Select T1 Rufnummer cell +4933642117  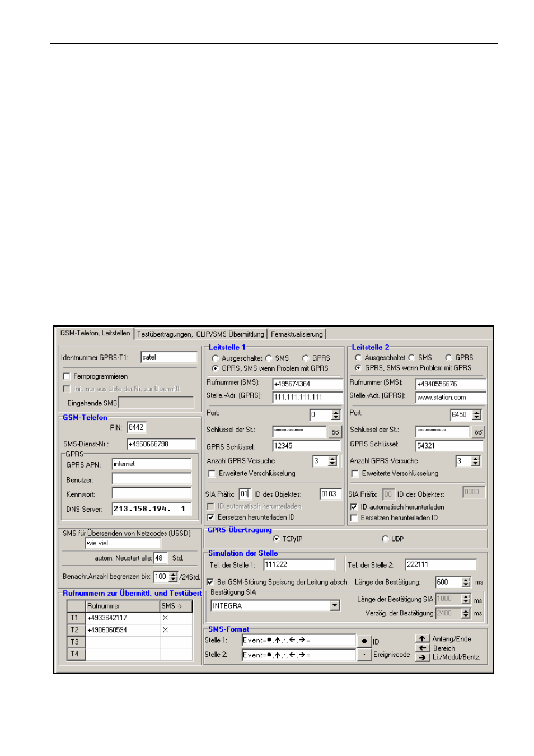(x=123, y=618)
